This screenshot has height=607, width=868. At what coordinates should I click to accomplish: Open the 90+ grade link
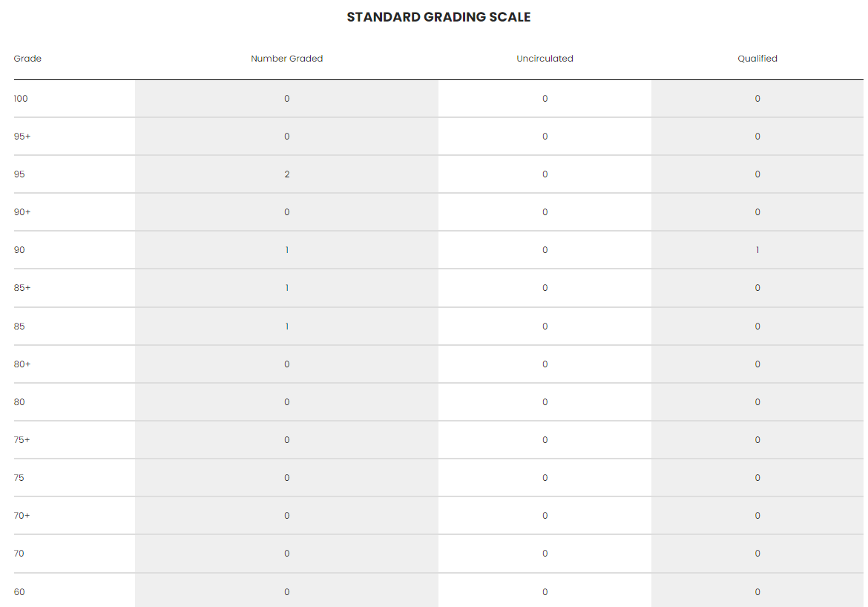(x=22, y=212)
